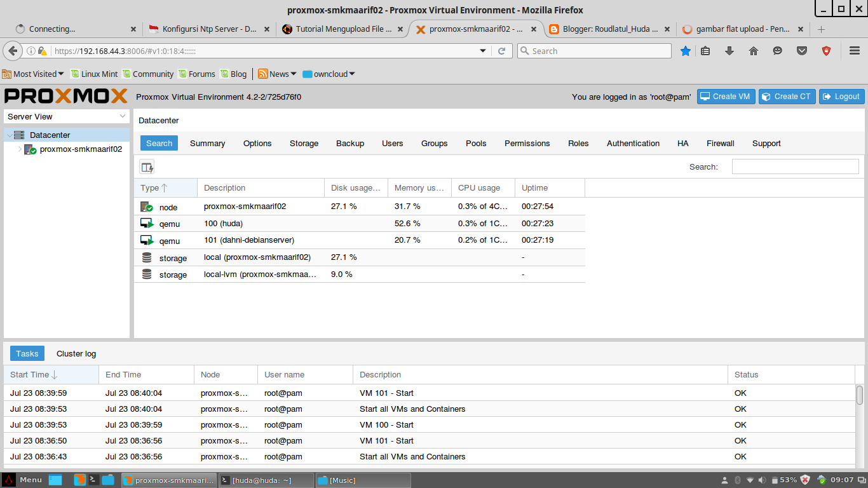Click the chat smiley icon in Firefox toolbar
This screenshot has width=868, height=488.
778,51
